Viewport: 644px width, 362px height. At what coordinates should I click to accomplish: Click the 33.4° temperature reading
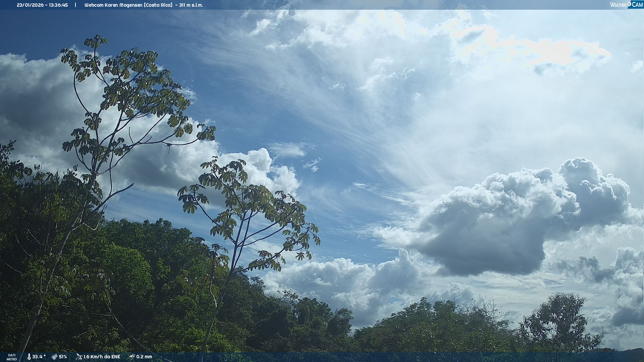point(39,357)
